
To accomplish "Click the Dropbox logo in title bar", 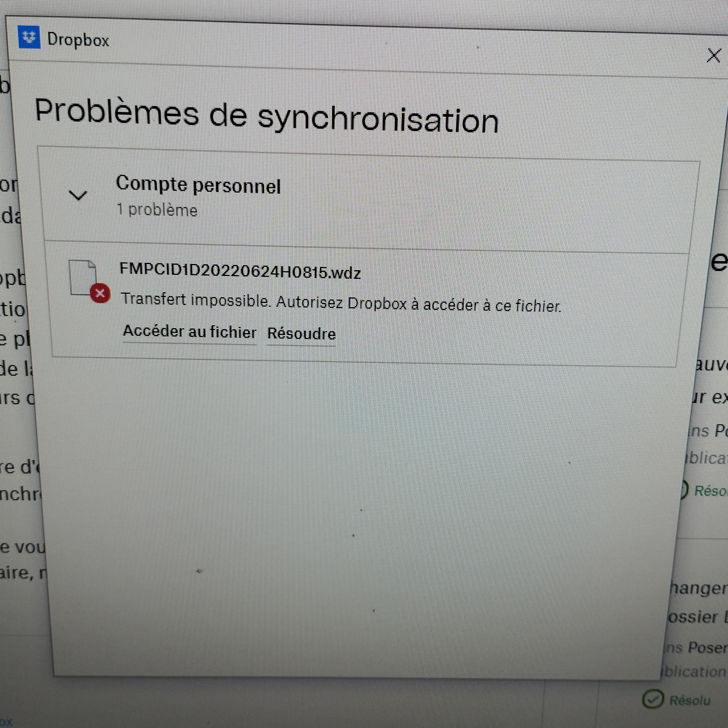I will click(29, 37).
